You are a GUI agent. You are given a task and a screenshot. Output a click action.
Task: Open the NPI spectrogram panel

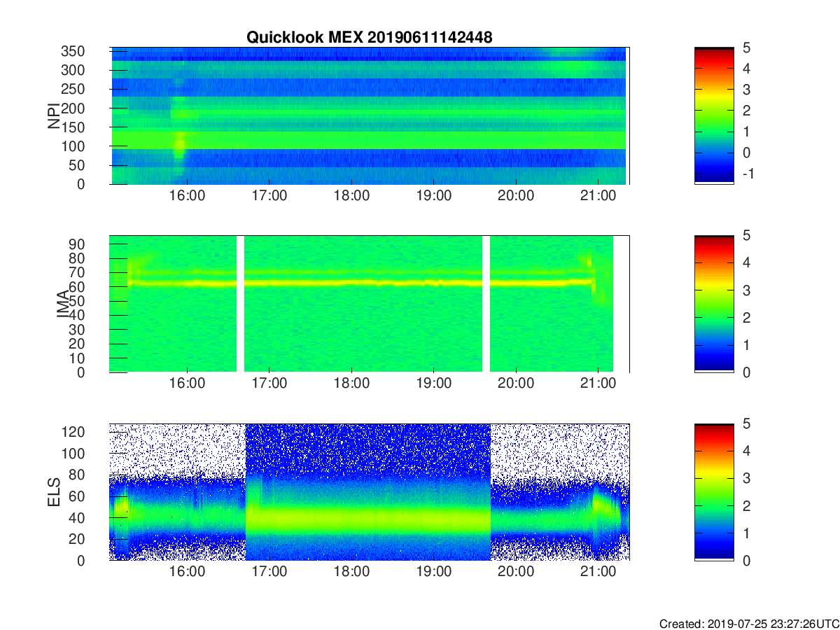[x=370, y=116]
